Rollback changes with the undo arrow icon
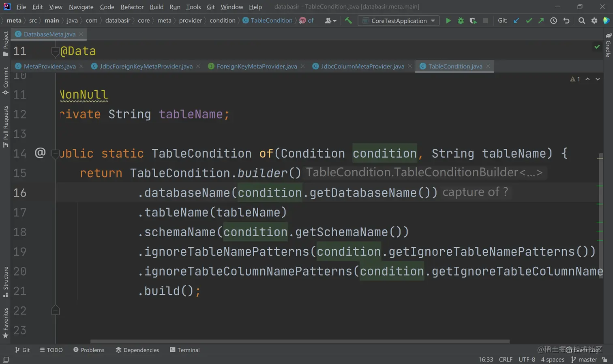The width and height of the screenshot is (613, 364). coord(566,21)
